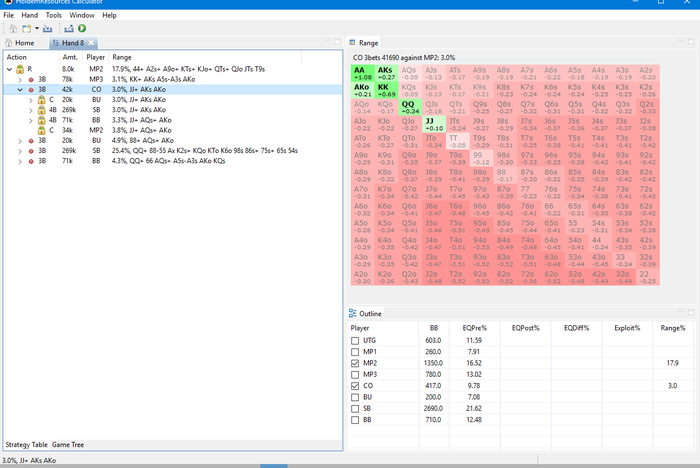The height and width of the screenshot is (468, 700).
Task: Collapse the CO 3B 42k row
Action: coord(20,90)
